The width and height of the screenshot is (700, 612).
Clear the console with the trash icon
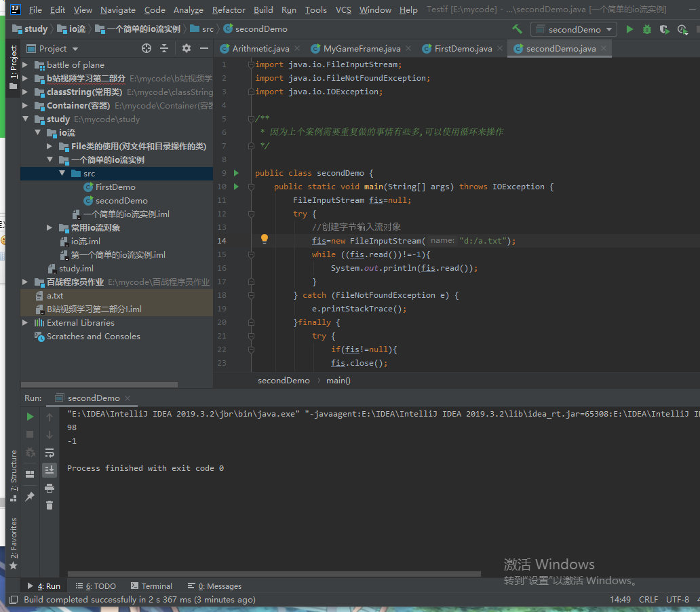pyautogui.click(x=50, y=505)
